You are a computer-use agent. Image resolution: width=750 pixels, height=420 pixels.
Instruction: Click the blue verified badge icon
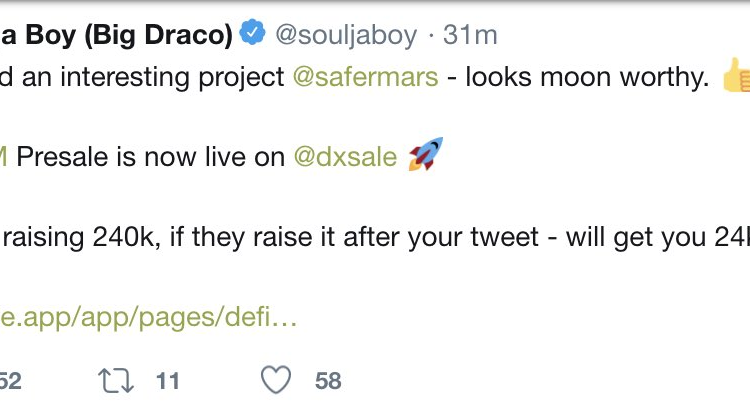pos(251,35)
